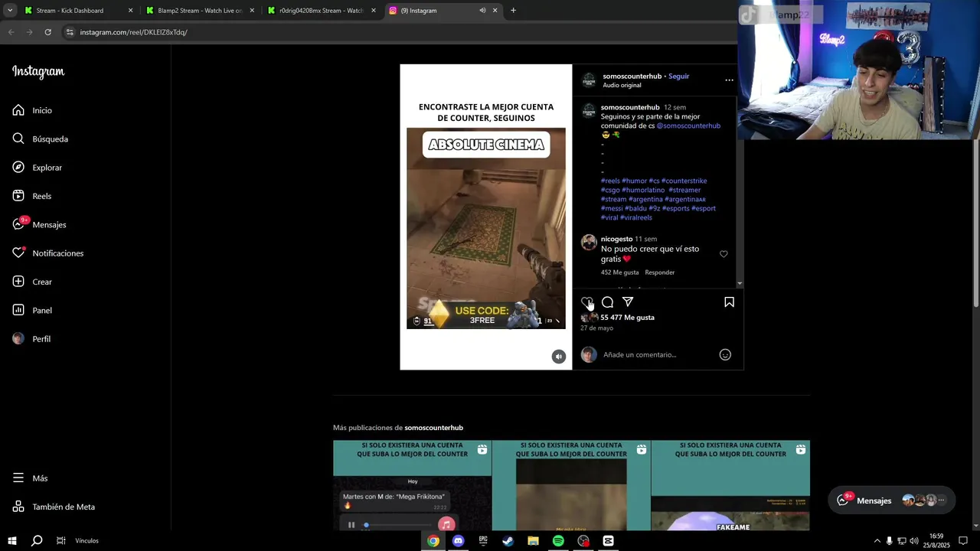Viewport: 980px width, 551px height.
Task: Open Spotify from the taskbar
Action: pos(558,541)
